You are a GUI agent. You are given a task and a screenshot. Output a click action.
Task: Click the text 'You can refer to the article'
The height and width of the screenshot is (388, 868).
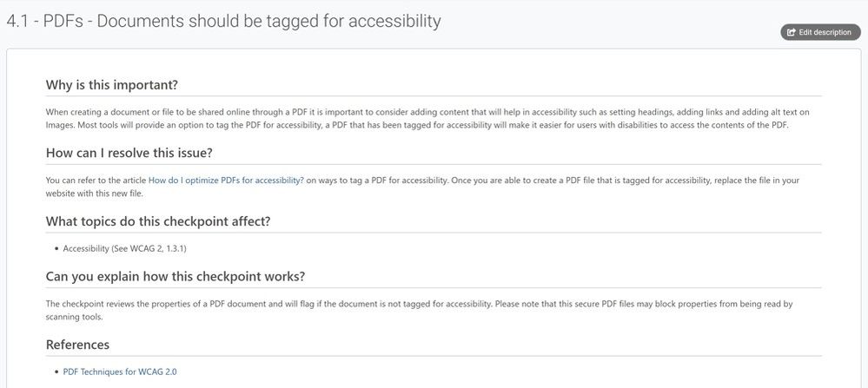point(96,181)
